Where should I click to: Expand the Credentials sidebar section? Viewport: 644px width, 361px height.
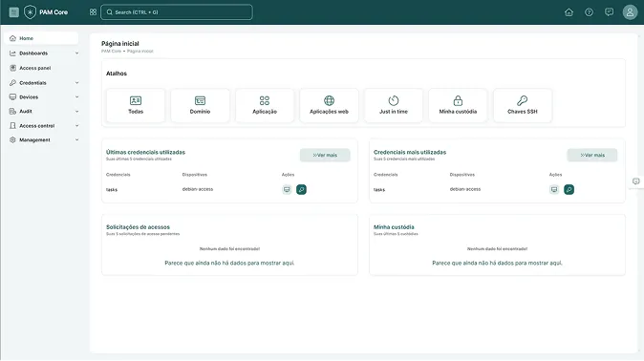click(43, 82)
